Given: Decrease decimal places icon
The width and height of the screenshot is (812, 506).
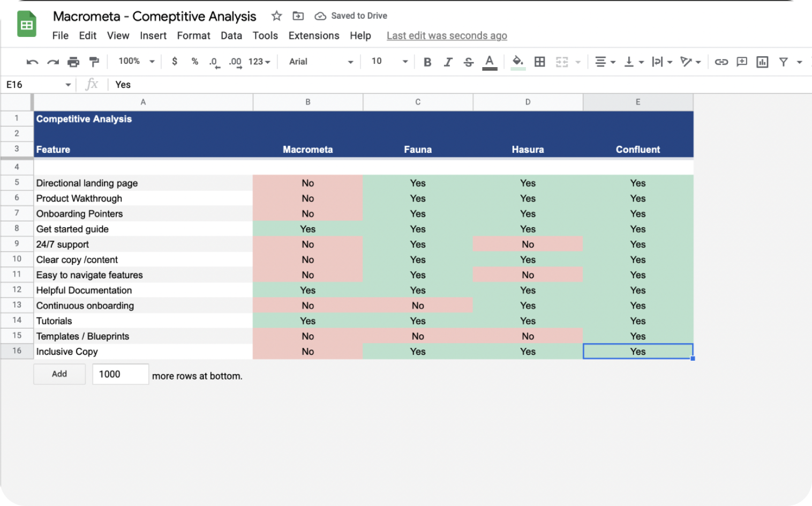Looking at the screenshot, I should coord(214,62).
